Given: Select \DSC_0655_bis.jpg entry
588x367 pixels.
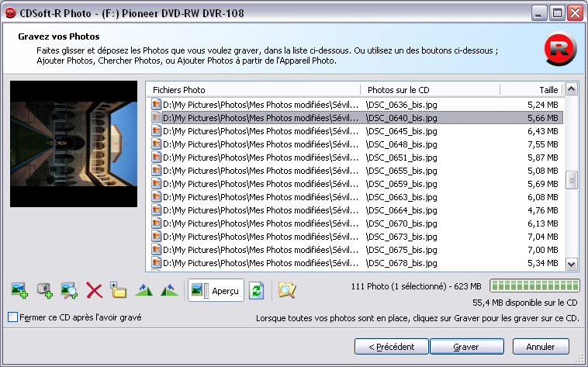Looking at the screenshot, I should click(401, 171).
